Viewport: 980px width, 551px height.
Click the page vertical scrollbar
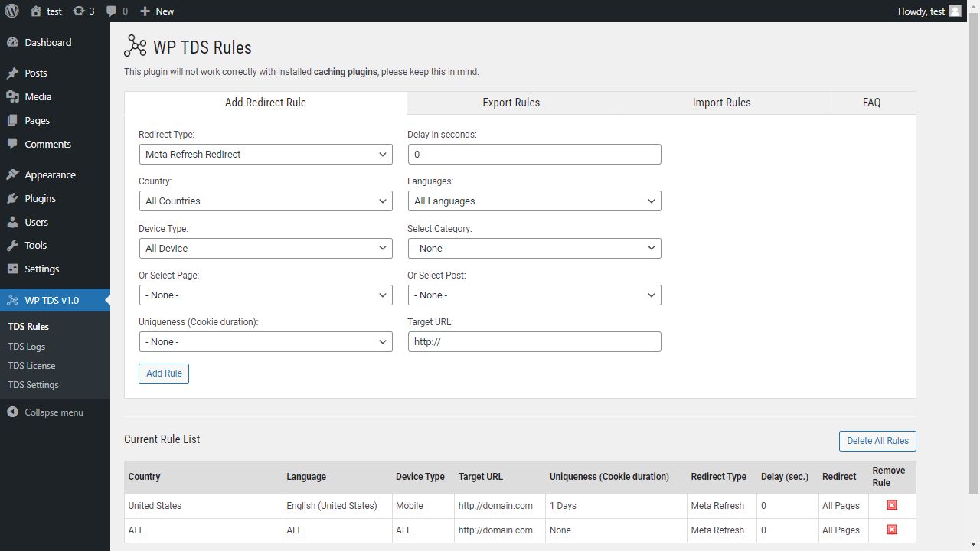974,253
